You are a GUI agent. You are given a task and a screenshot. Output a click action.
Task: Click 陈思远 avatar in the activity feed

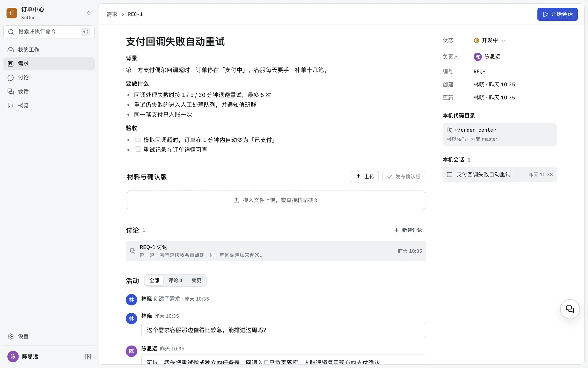pos(131,351)
